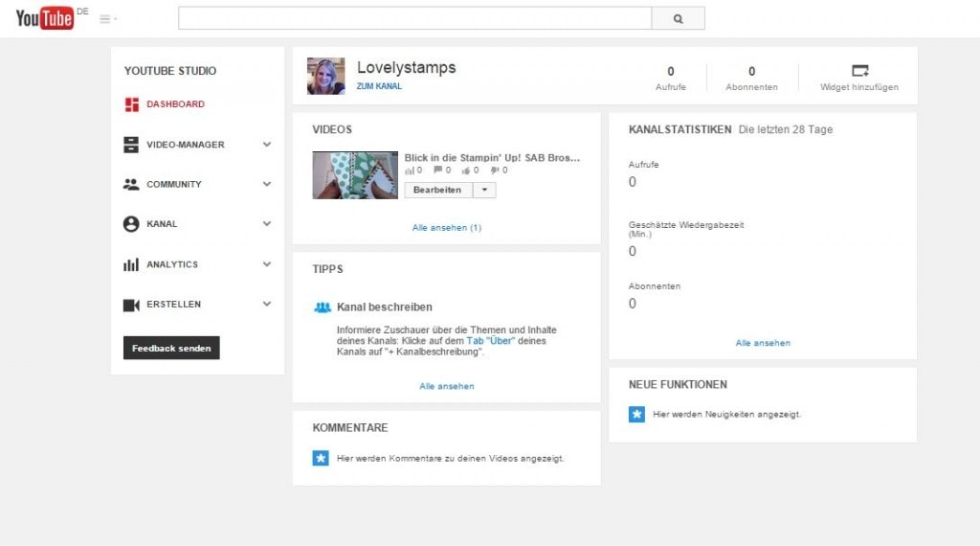
Task: Open the video title Blick in die Stampin' Up
Action: 492,158
